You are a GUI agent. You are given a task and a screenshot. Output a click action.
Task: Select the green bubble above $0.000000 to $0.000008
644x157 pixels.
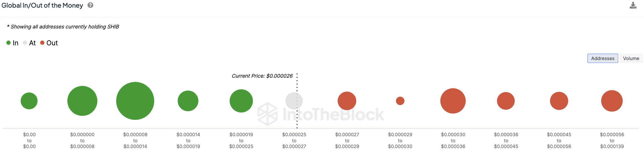[82, 101]
